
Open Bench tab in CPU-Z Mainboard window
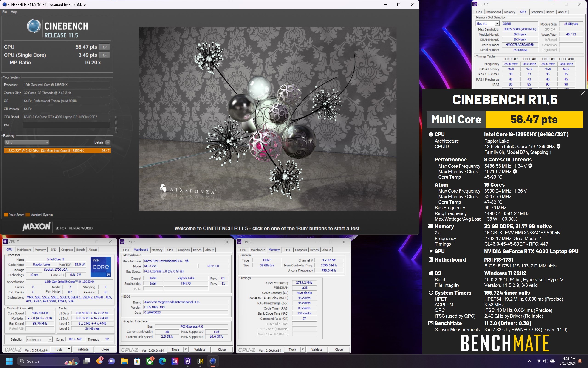click(197, 250)
